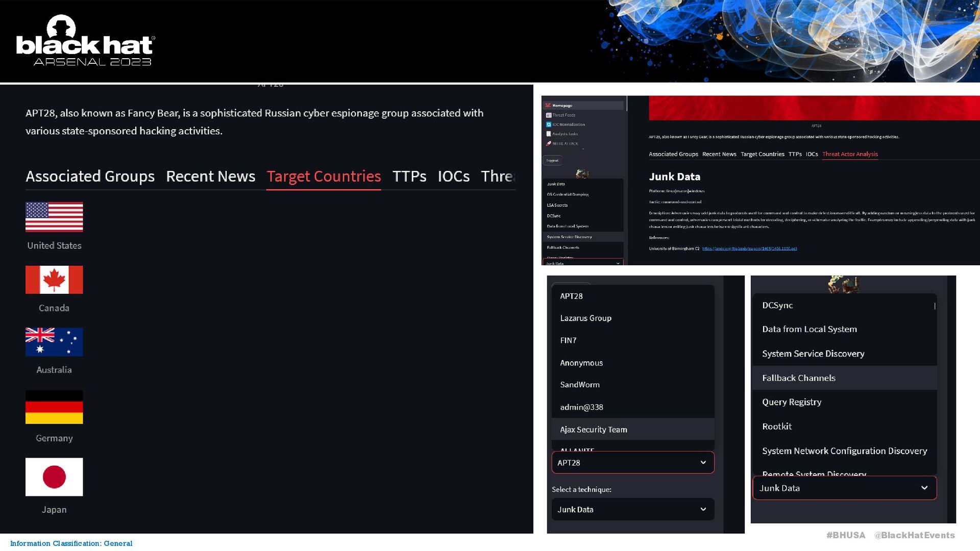
Task: Switch to Recent News tab in large panel
Action: pos(210,176)
